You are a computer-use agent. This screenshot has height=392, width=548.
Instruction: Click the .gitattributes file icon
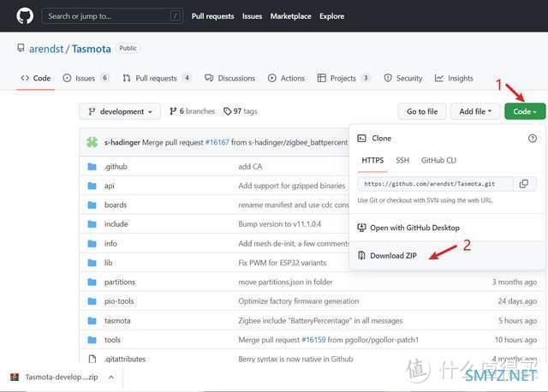[x=92, y=359]
